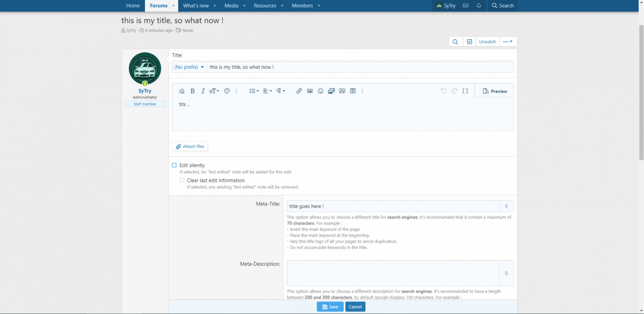Click the remove formatting eraser icon
Image resolution: width=644 pixels, height=314 pixels.
coord(182,91)
